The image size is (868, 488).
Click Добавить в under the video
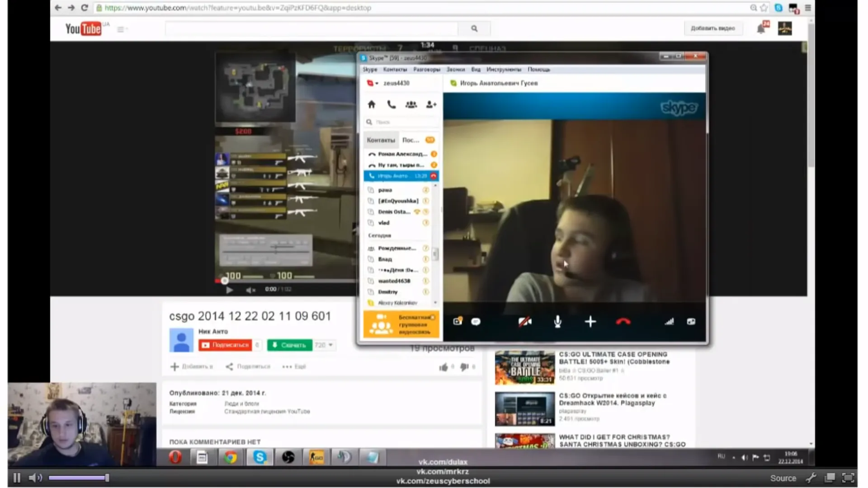192,366
